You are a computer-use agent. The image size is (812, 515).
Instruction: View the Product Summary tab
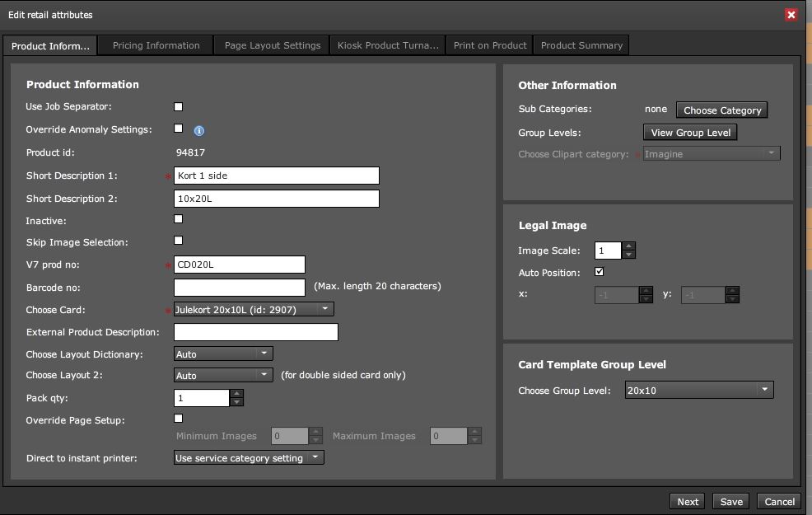[581, 45]
